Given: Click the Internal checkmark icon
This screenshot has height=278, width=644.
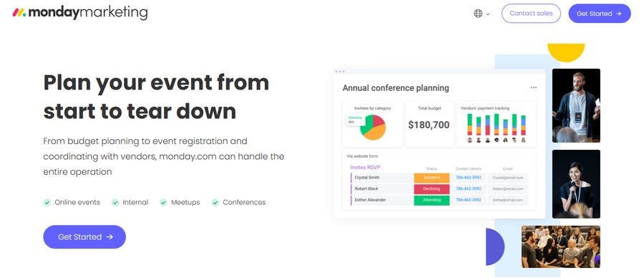Looking at the screenshot, I should (x=115, y=202).
